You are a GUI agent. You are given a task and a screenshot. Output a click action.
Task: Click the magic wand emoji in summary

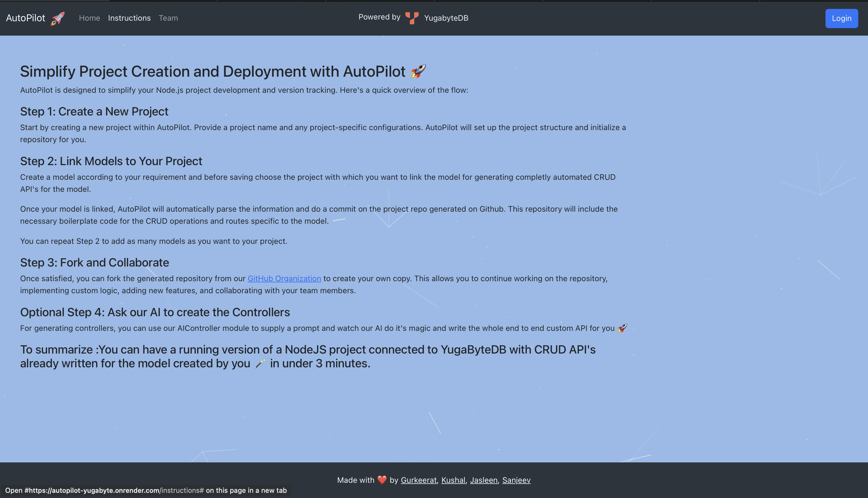260,364
